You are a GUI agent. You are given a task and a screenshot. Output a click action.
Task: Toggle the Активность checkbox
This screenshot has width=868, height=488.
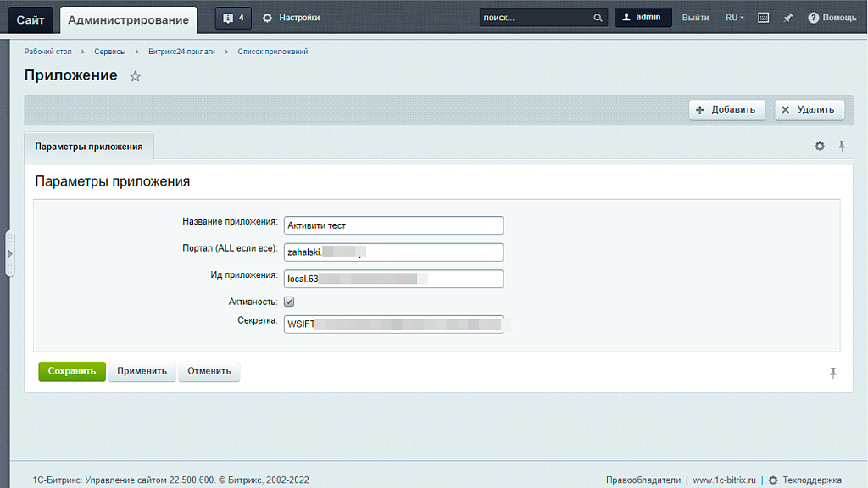point(289,302)
